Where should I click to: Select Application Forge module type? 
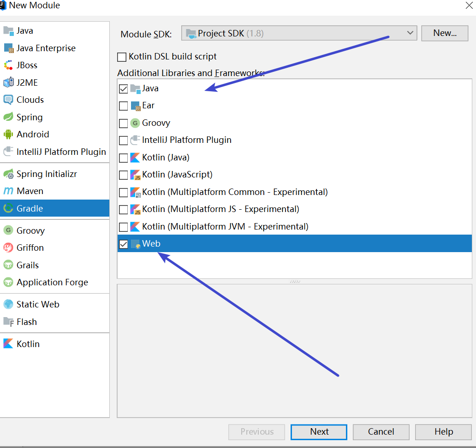(x=54, y=282)
